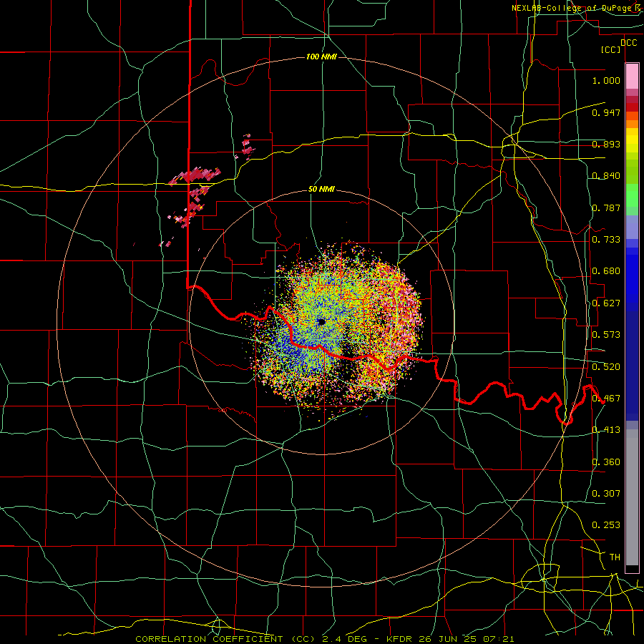644x644 pixels.
Task: Select the [CC] units label
Action: [611, 49]
